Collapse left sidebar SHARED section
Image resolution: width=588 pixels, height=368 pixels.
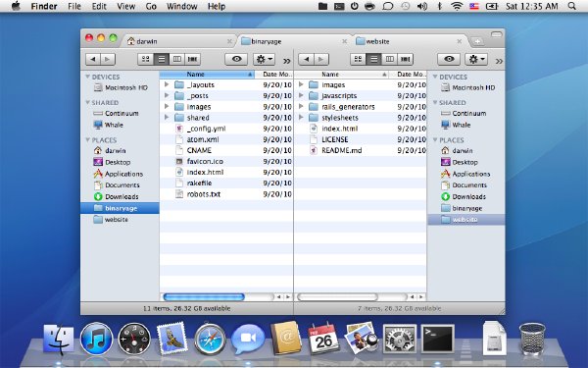88,102
